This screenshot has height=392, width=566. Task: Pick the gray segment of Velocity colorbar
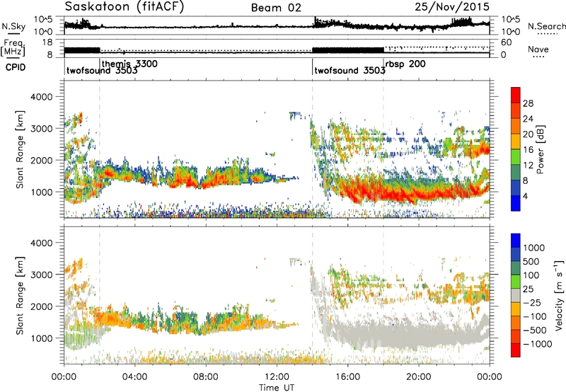click(x=516, y=295)
